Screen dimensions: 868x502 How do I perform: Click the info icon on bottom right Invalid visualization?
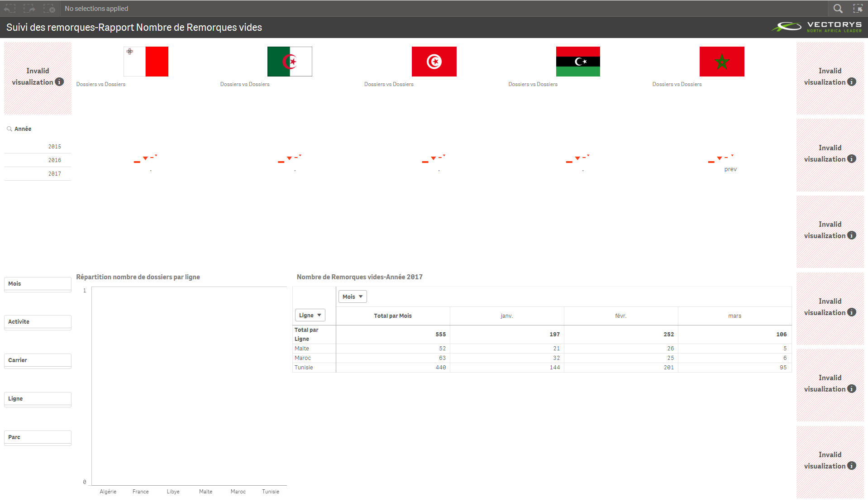point(852,466)
